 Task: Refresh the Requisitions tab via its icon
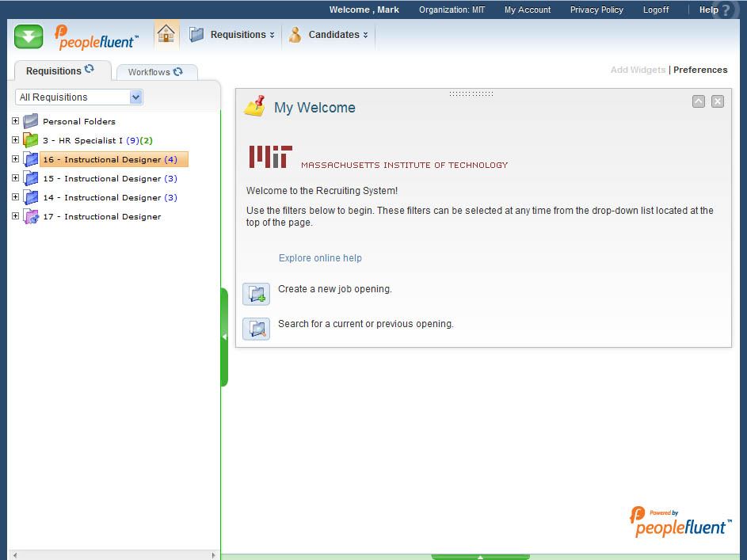(x=90, y=70)
